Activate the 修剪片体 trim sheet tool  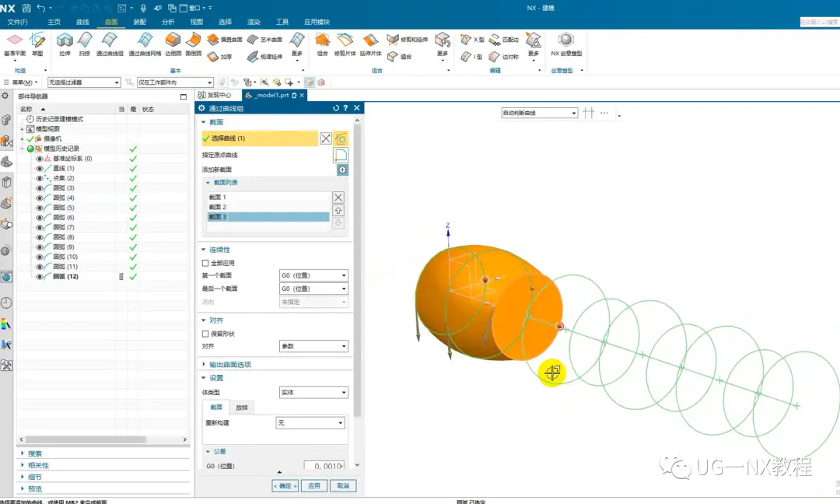345,40
